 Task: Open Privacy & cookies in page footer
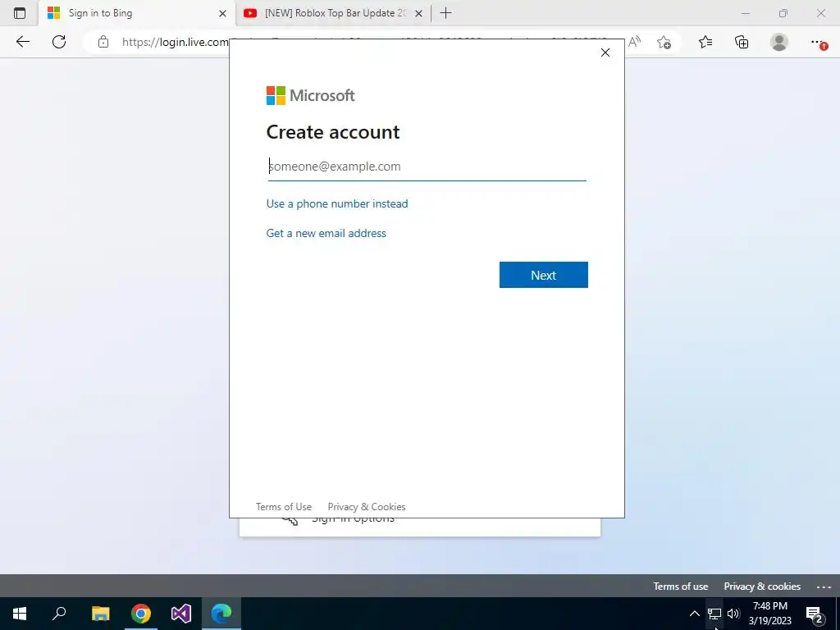pos(762,587)
